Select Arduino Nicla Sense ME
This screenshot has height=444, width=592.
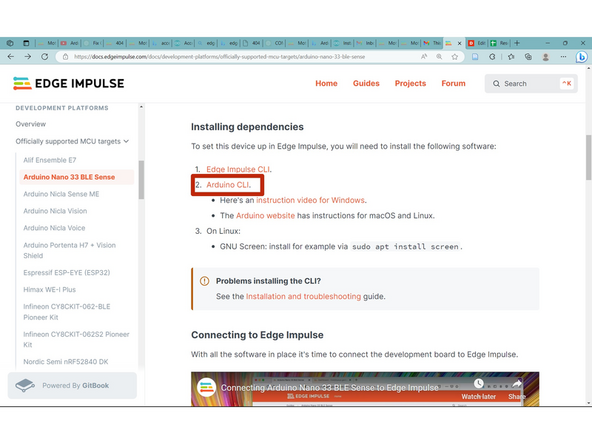(61, 194)
